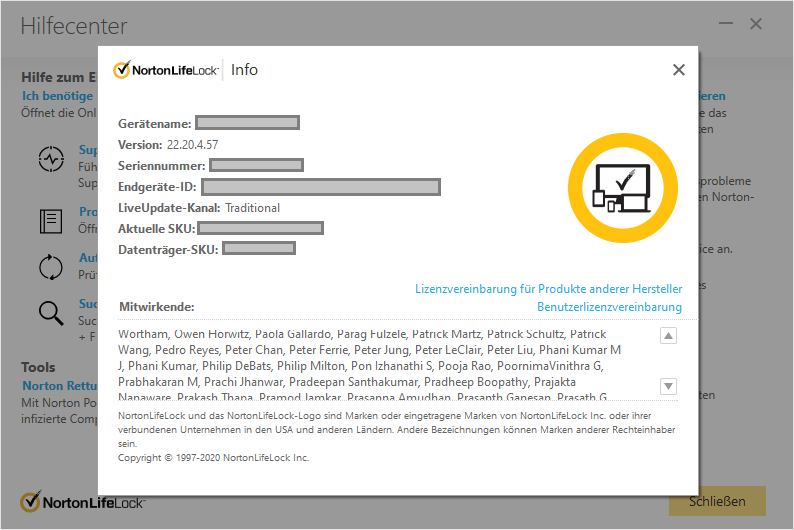This screenshot has height=530, width=794.
Task: Close the Info dialog
Action: tap(679, 70)
